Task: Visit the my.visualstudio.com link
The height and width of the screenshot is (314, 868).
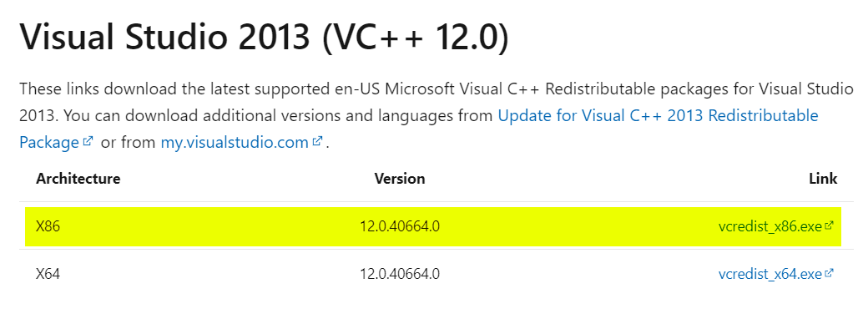Action: pyautogui.click(x=235, y=142)
